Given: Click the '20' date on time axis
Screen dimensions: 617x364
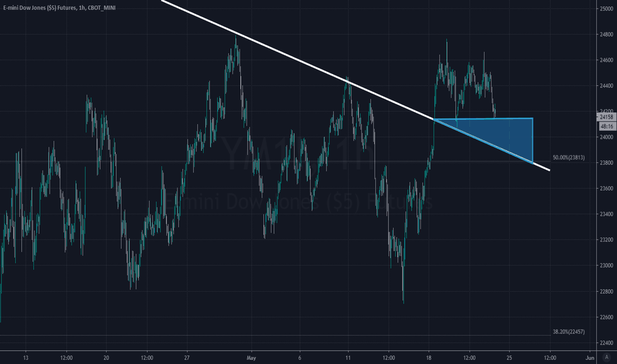Looking at the screenshot, I should pos(106,357).
